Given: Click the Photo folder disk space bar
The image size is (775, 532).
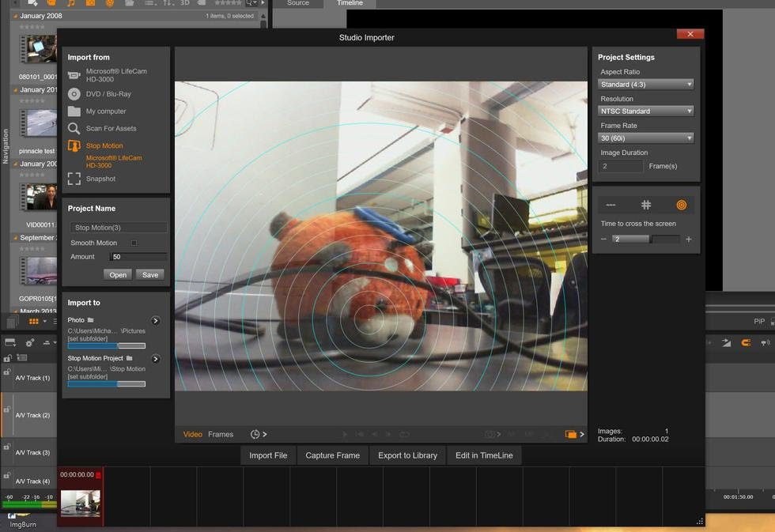Looking at the screenshot, I should click(x=106, y=345).
